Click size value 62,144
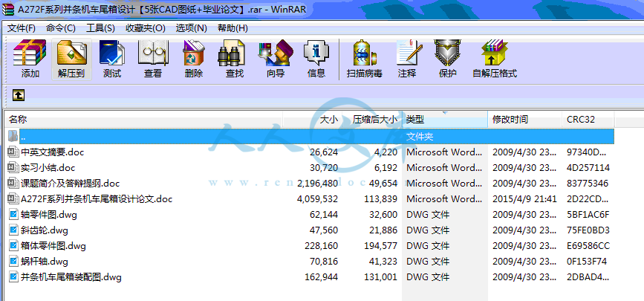The height and width of the screenshot is (301, 644). coord(324,215)
